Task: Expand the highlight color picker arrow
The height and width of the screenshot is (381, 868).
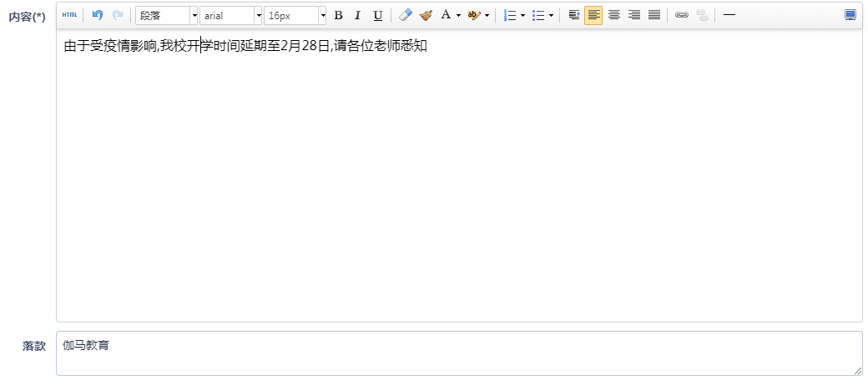Action: pyautogui.click(x=487, y=16)
